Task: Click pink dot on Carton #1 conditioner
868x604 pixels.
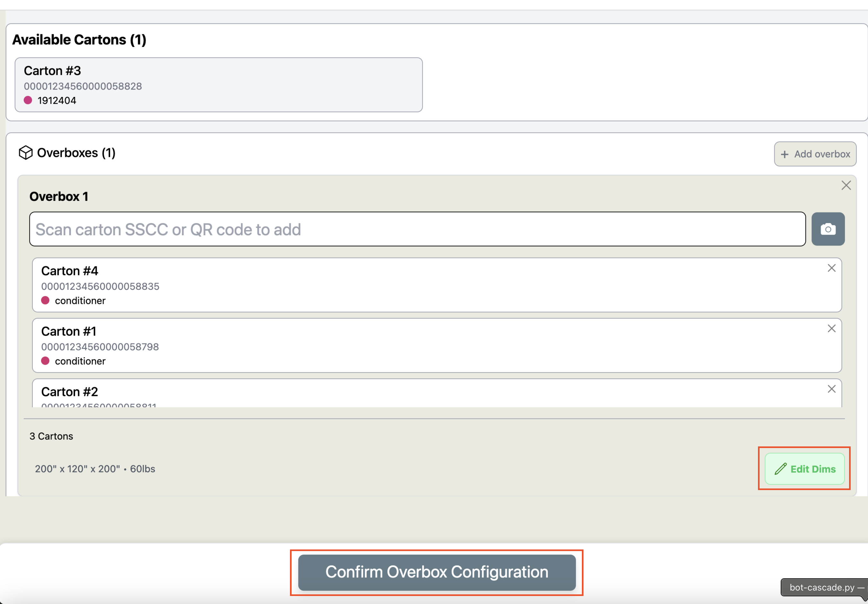Action: pos(45,361)
